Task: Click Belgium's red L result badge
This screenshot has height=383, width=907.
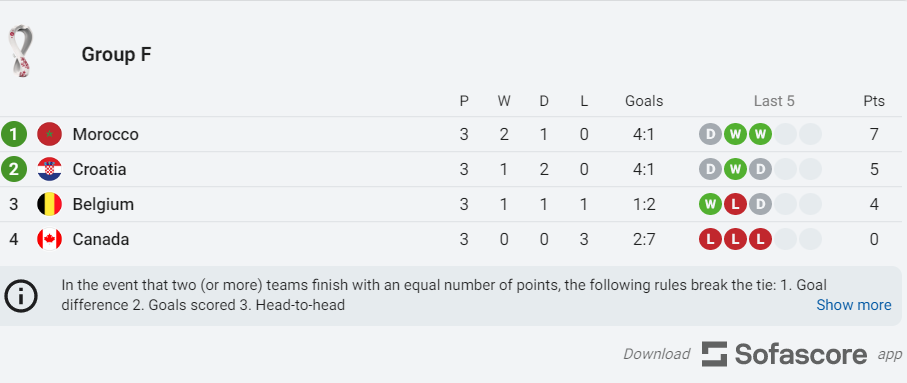Action: click(735, 204)
